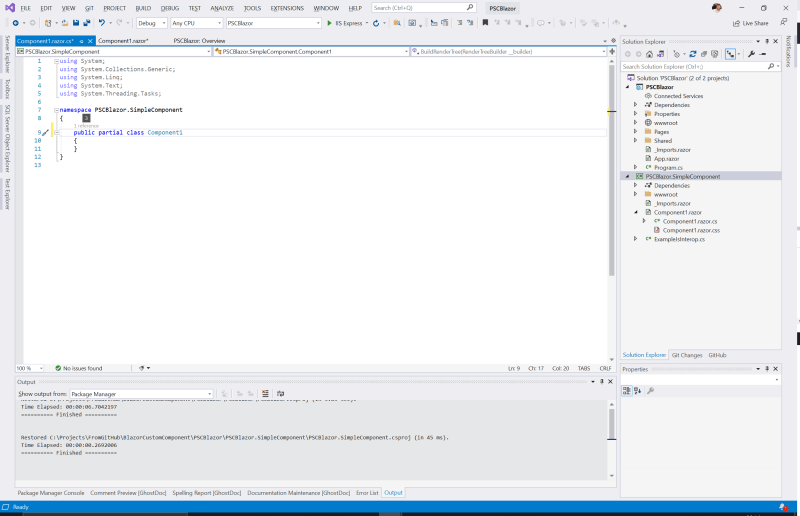800x516 pixels.
Task: Click the No issues found indicator
Action: pos(79,368)
